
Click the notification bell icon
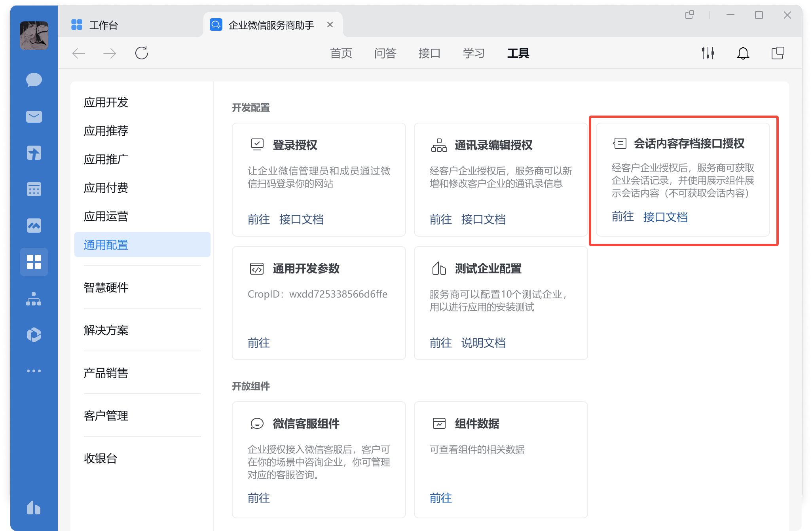tap(743, 53)
